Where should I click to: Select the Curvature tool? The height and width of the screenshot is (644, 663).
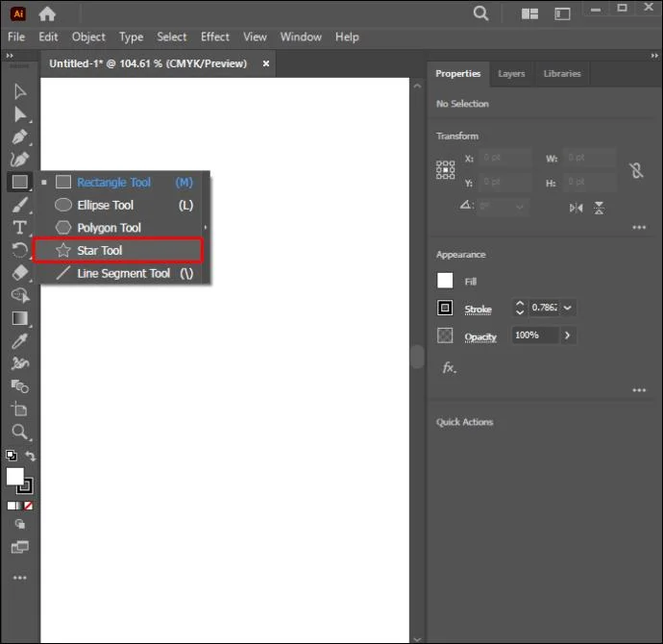click(19, 160)
